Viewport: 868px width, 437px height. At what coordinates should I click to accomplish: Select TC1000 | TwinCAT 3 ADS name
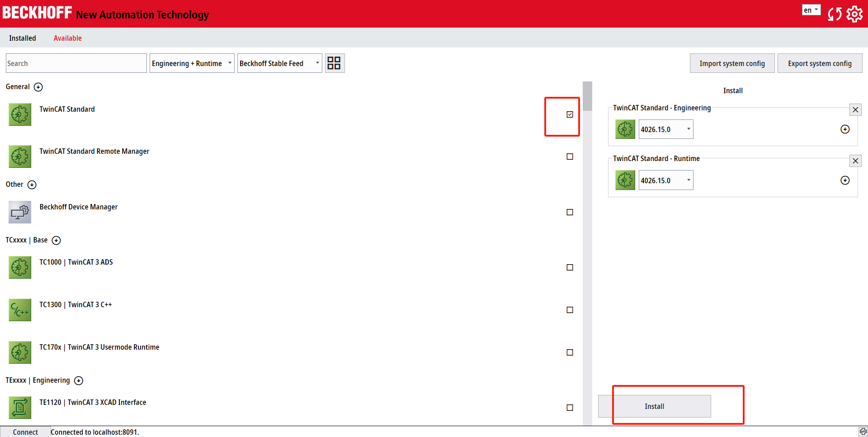coord(76,262)
